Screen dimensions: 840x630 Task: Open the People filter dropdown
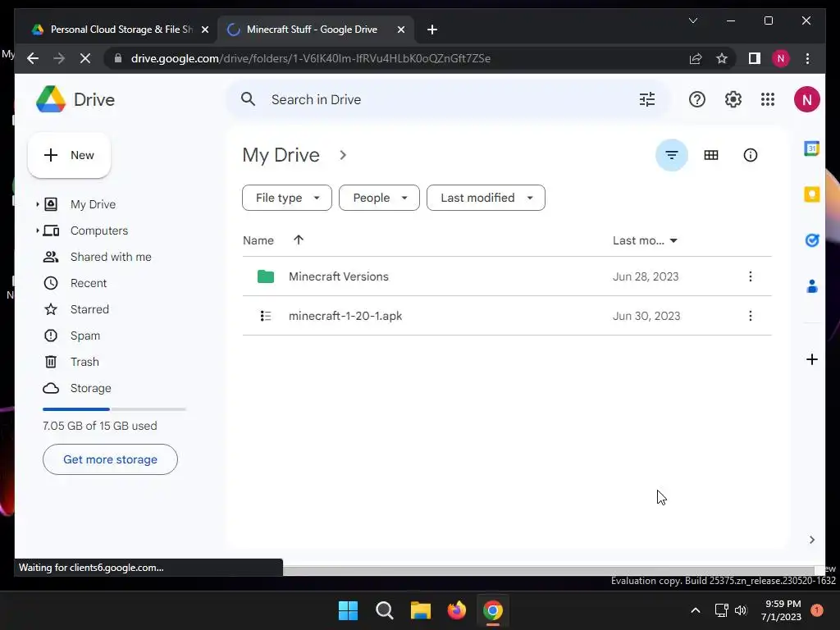coord(379,198)
